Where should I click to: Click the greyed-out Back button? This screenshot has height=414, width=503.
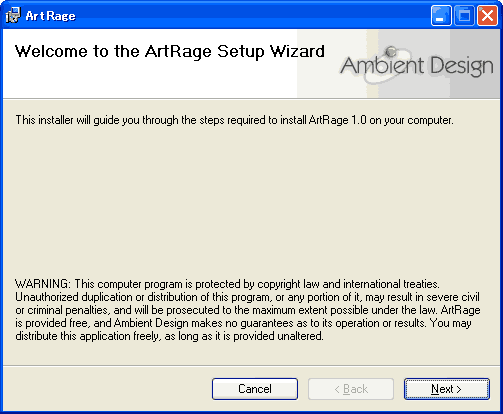[351, 389]
